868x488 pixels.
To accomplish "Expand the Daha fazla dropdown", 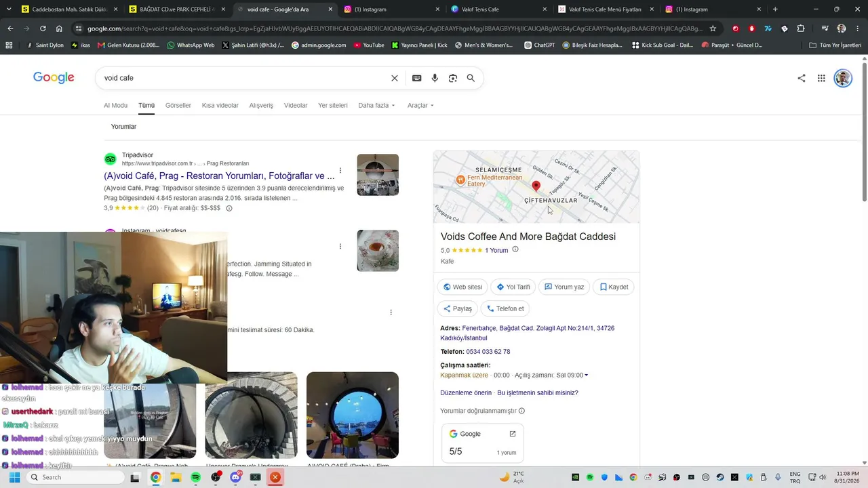I will click(x=376, y=106).
